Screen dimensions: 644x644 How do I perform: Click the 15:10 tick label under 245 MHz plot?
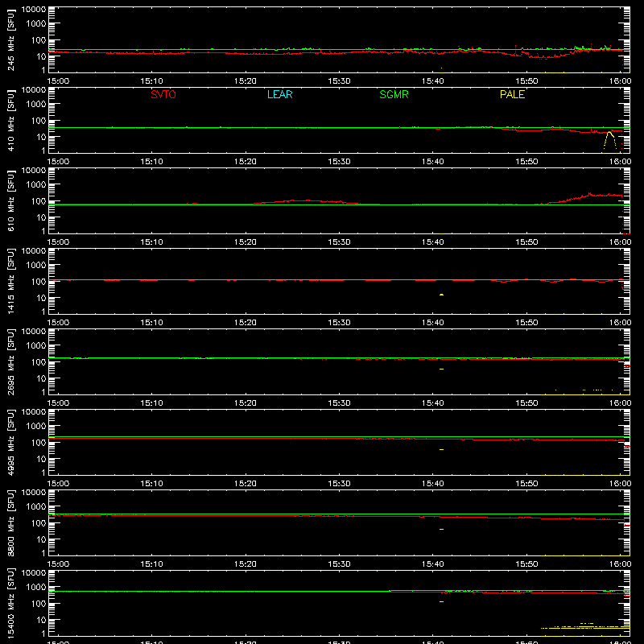(151, 81)
